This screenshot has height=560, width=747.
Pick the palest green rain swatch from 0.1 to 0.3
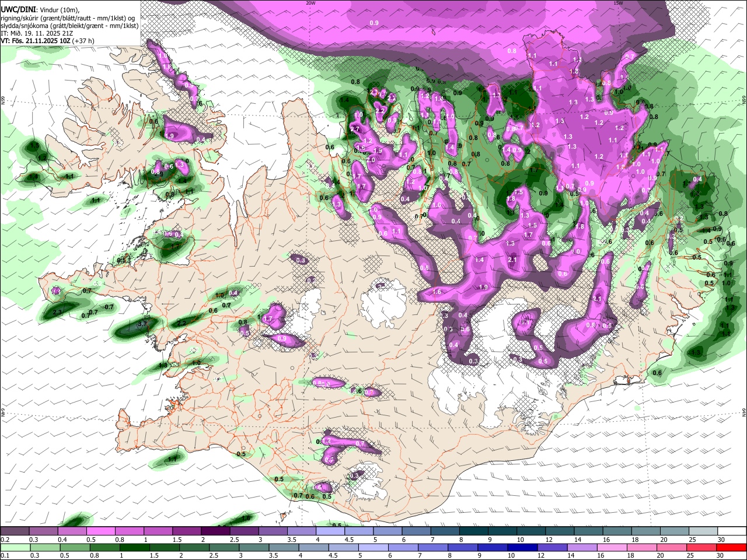(15, 547)
